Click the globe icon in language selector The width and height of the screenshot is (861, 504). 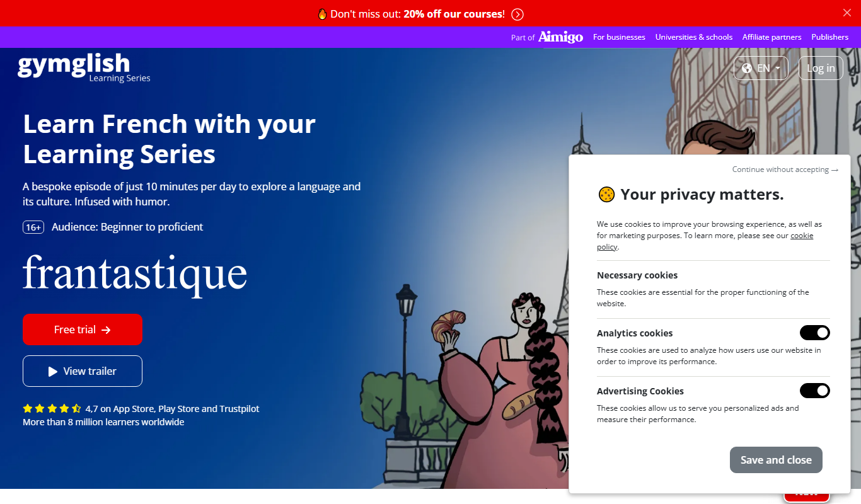(x=747, y=68)
